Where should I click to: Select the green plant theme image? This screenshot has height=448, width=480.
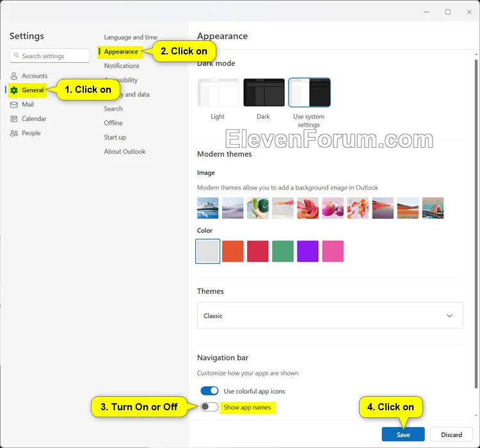click(x=258, y=208)
